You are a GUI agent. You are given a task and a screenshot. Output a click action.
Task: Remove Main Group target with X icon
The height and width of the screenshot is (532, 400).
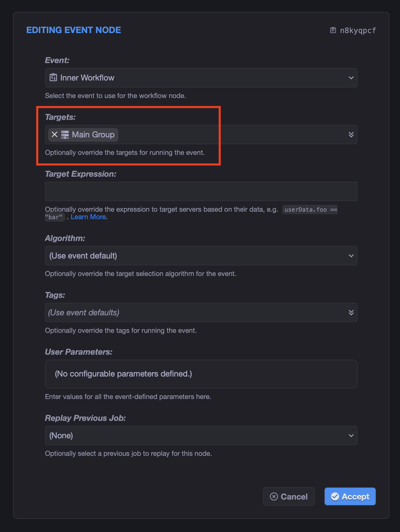click(55, 135)
